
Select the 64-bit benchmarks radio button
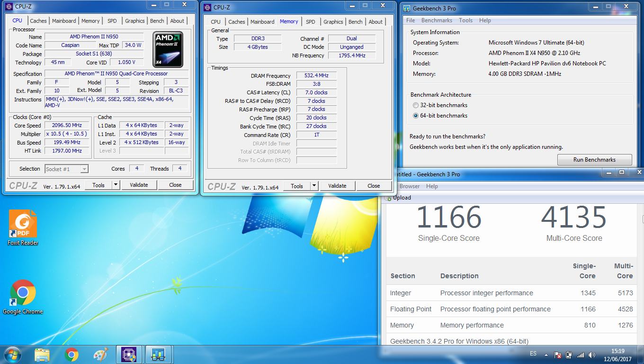pyautogui.click(x=416, y=116)
